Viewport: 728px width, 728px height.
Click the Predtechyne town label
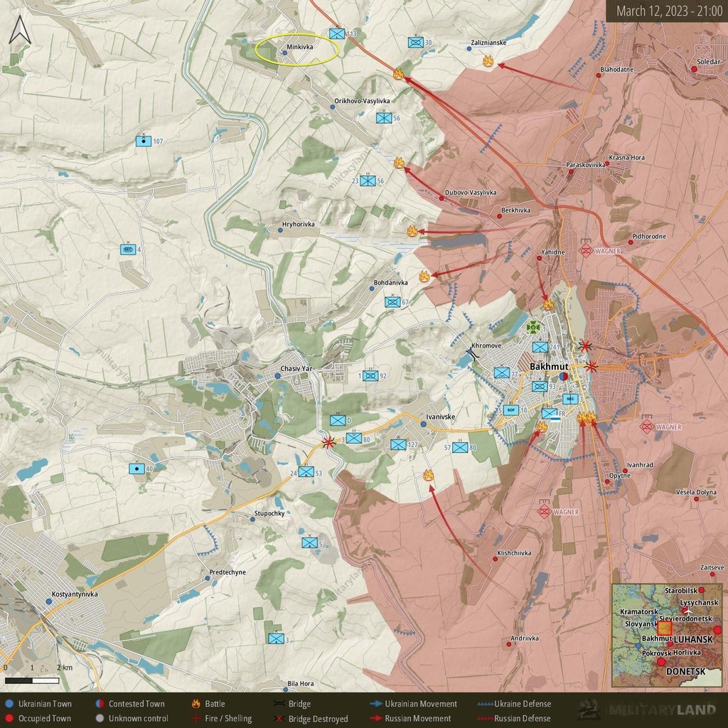pos(227,572)
